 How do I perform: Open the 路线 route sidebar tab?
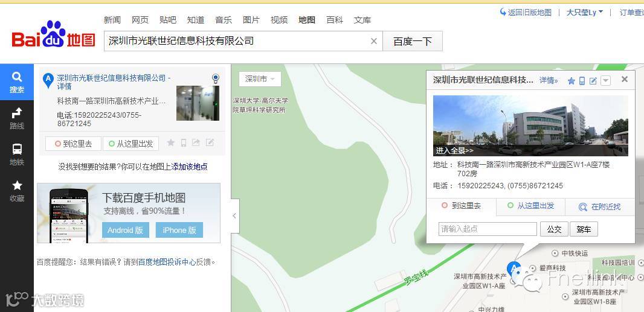click(17, 118)
